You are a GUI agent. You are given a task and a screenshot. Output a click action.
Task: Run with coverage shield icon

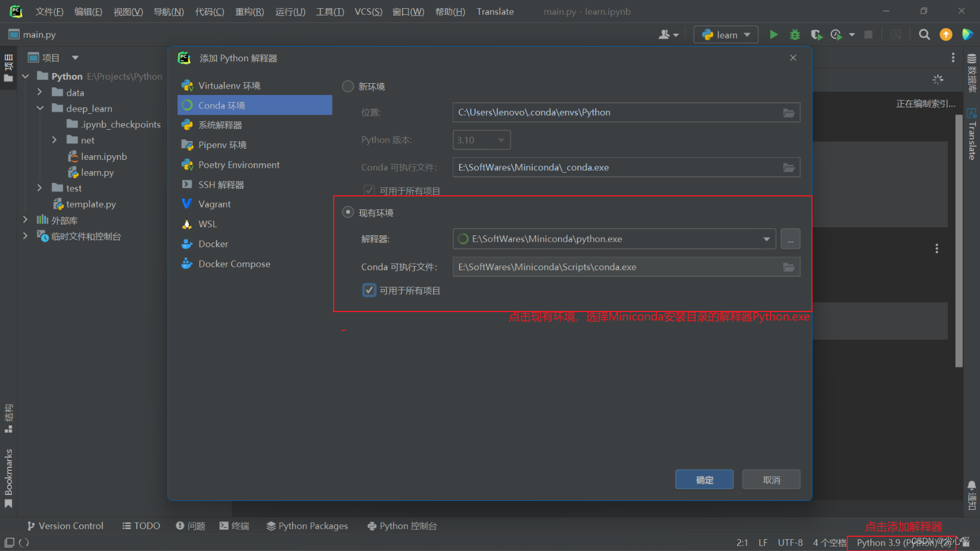pos(816,35)
